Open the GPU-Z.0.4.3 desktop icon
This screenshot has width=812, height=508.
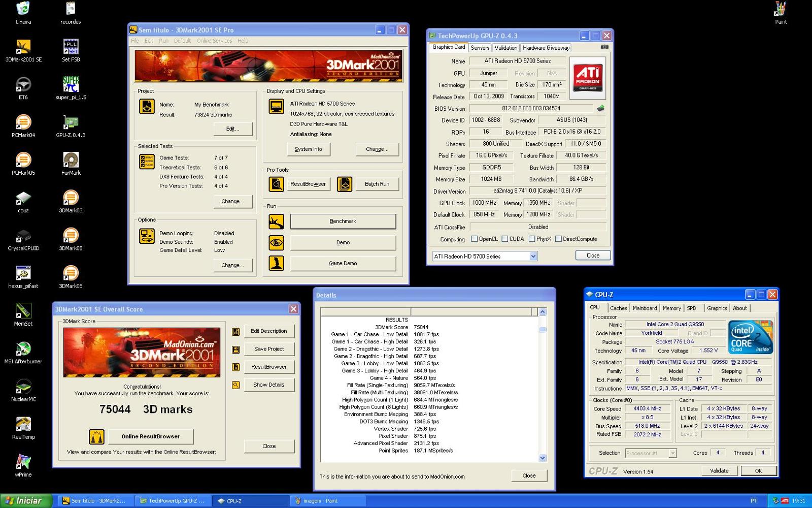click(x=71, y=126)
